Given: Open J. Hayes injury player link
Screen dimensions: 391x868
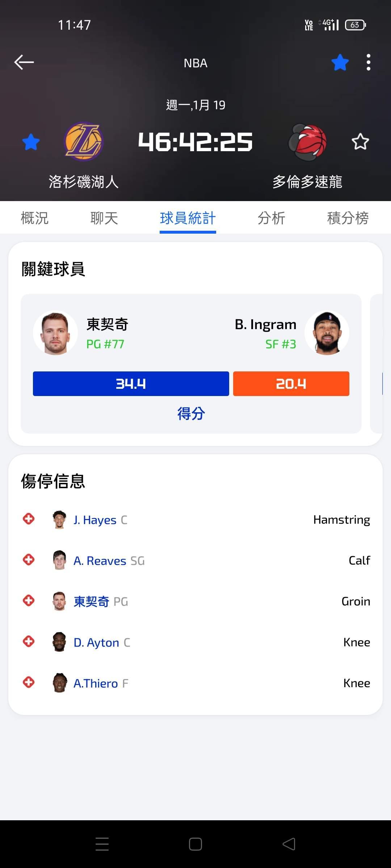Looking at the screenshot, I should point(95,520).
